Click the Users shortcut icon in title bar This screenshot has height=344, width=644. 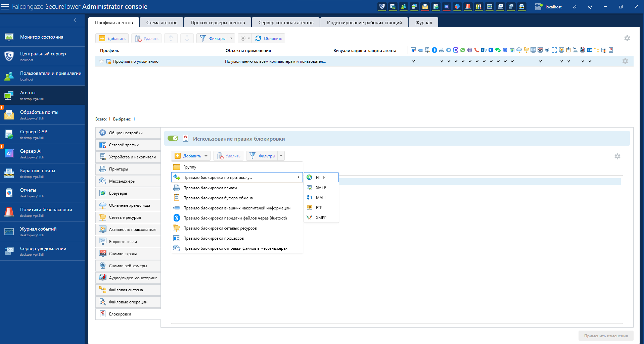[404, 7]
